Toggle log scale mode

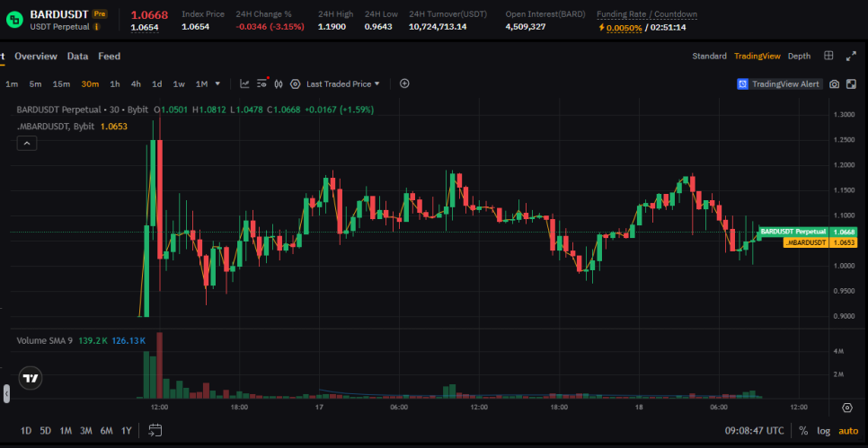tap(824, 431)
